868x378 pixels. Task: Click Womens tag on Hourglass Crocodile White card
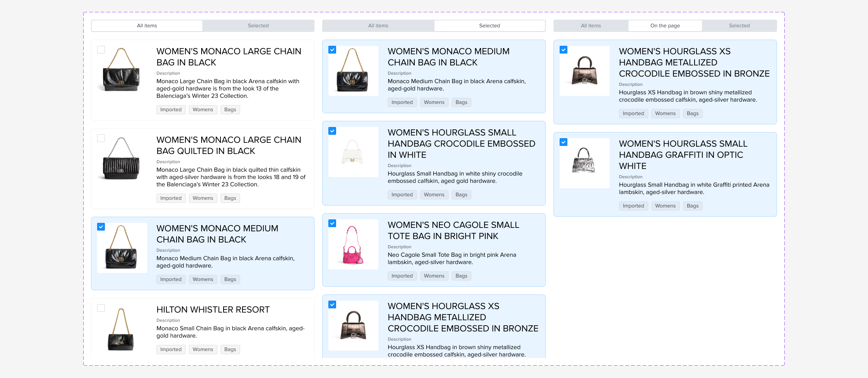coord(434,195)
